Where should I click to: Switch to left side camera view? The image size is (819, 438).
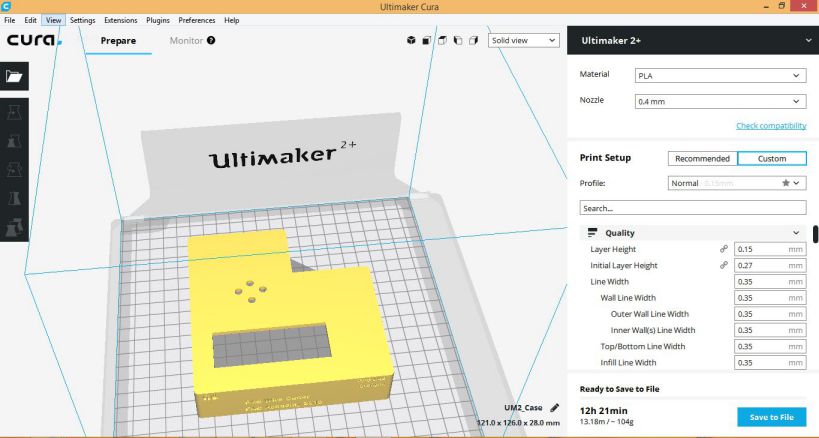click(458, 40)
